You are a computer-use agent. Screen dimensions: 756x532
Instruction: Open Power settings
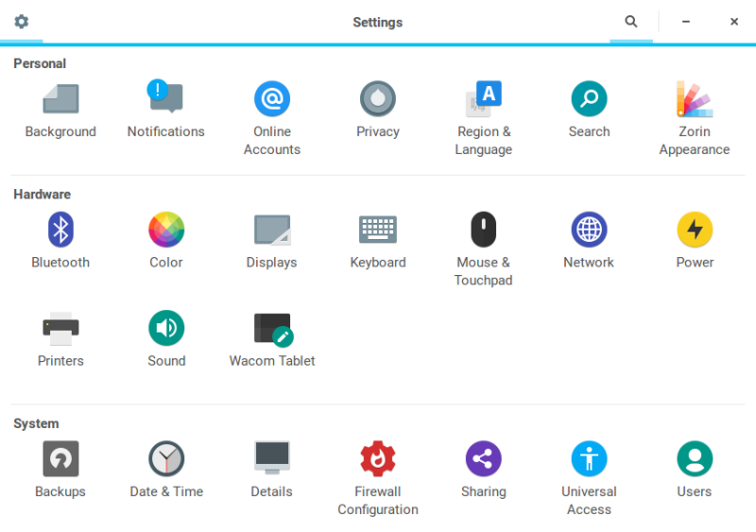click(x=695, y=230)
